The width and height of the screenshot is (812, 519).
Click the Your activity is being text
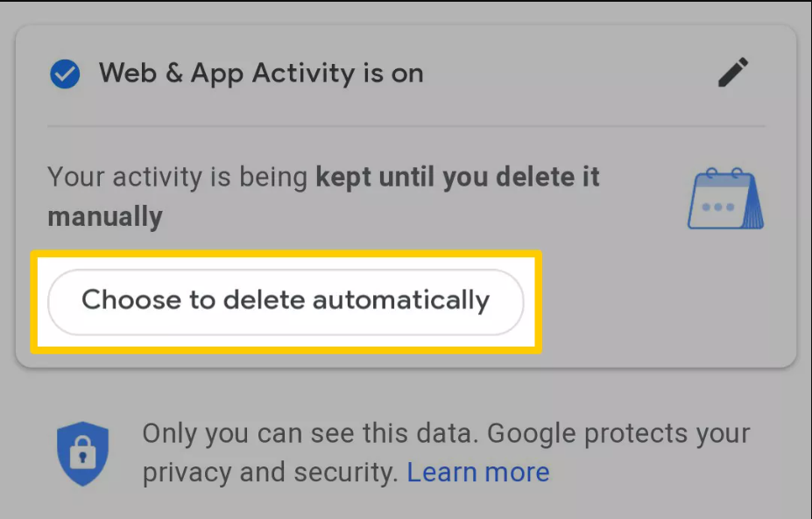click(x=178, y=177)
